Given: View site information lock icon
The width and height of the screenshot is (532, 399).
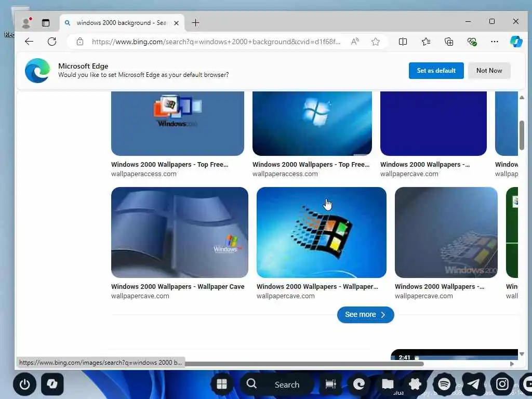Looking at the screenshot, I should pos(80,42).
